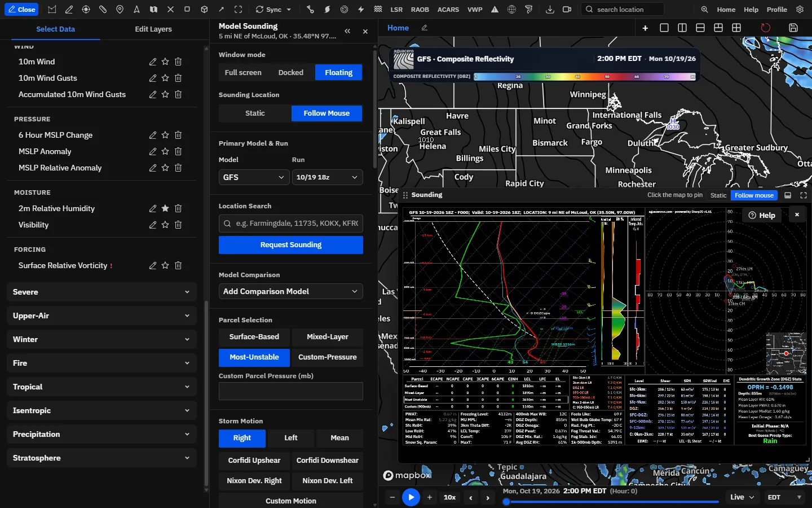Image resolution: width=812 pixels, height=508 pixels.
Task: Switch to the Edit Layers tab
Action: 153,29
